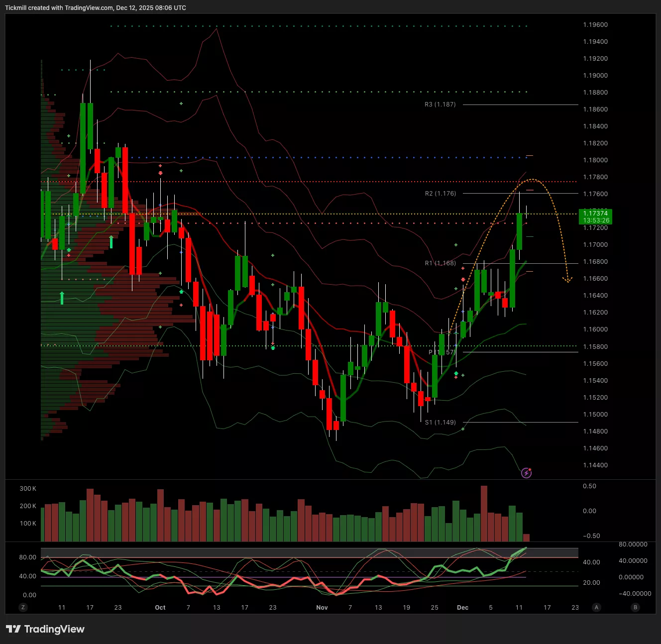Viewport: 661px width, 644px height.
Task: Select the R3 (1.187) pivot label
Action: tap(440, 105)
